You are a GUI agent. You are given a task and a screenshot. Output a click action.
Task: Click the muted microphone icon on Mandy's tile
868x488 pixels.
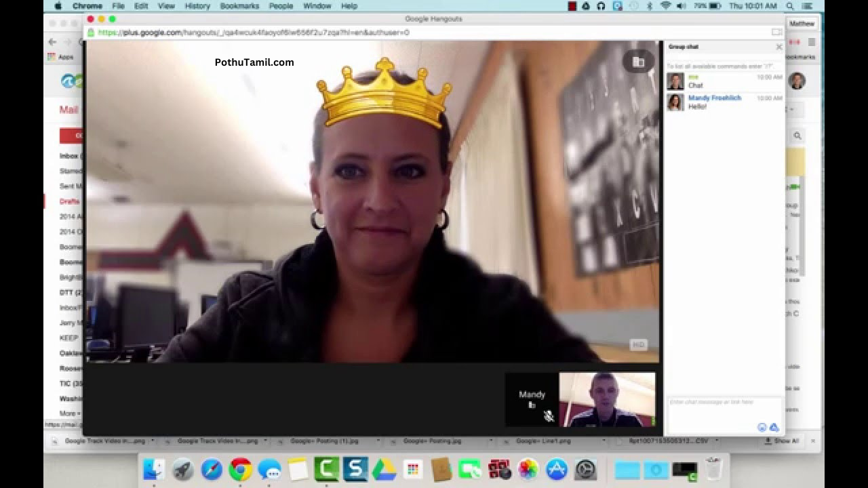(549, 416)
